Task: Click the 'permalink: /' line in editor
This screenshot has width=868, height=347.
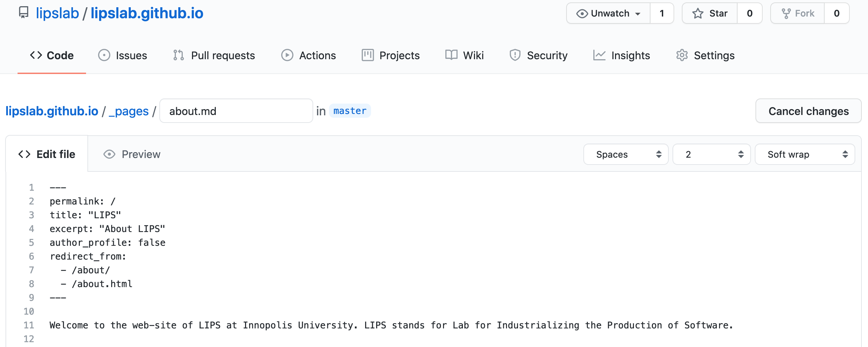Action: [83, 201]
